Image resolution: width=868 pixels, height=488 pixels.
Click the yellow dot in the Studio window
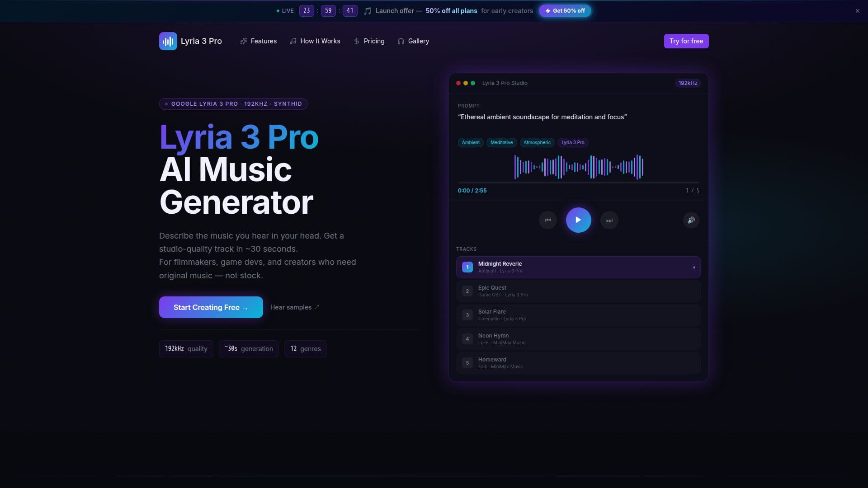coord(466,83)
